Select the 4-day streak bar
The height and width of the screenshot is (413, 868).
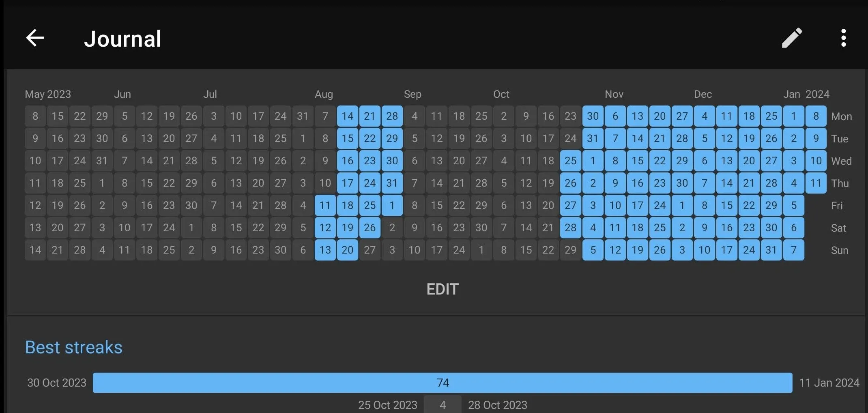pyautogui.click(x=442, y=405)
